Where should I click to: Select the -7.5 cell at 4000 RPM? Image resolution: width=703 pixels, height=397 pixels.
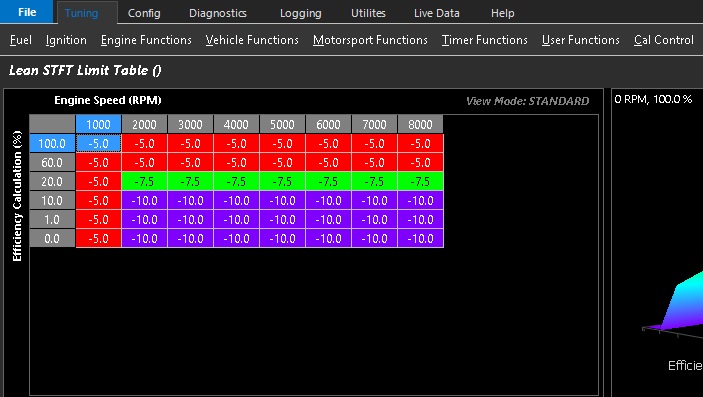click(x=236, y=182)
